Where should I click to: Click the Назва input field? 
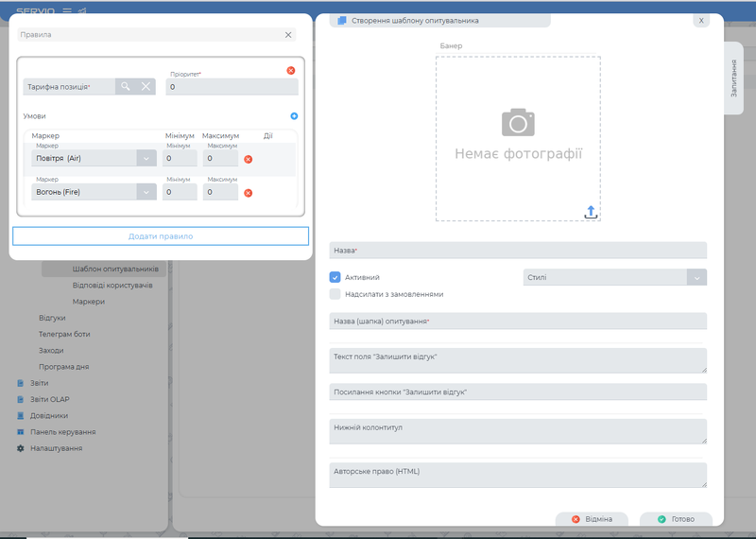point(518,251)
